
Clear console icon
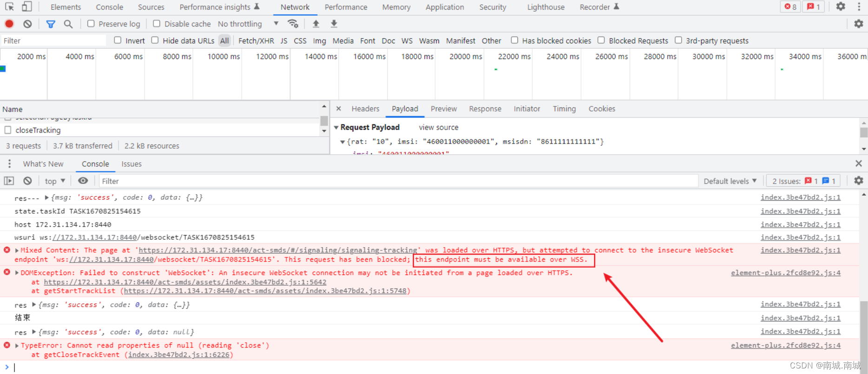coord(27,181)
